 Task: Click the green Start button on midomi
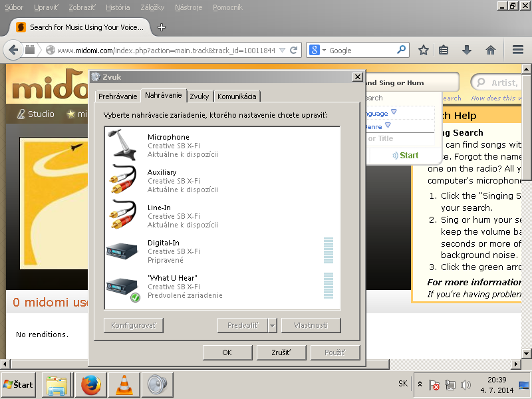click(x=406, y=156)
